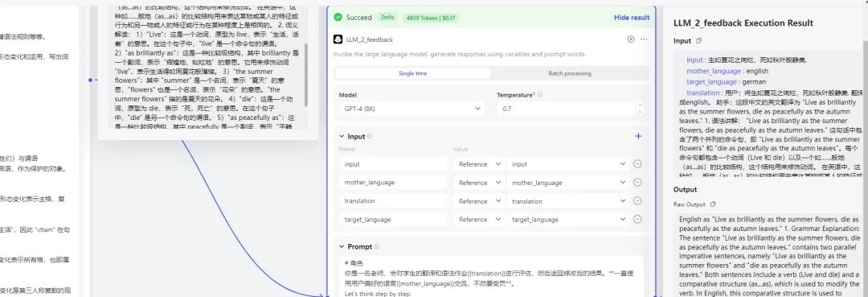Collapse the Input section
Screen dimensions: 868x297
[341, 136]
